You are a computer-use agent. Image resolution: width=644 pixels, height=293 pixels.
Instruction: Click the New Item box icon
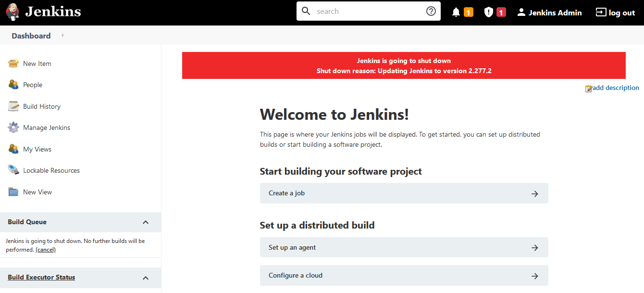pyautogui.click(x=13, y=64)
